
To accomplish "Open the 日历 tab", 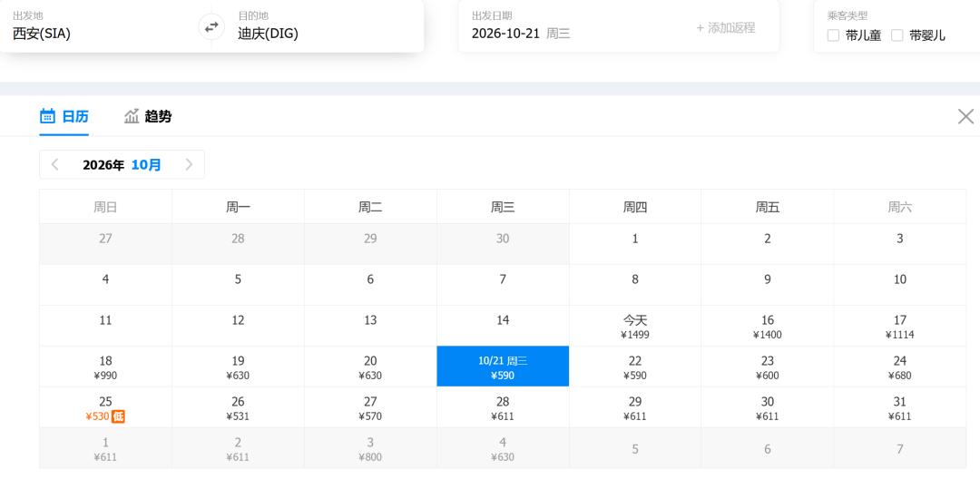I will 64,116.
